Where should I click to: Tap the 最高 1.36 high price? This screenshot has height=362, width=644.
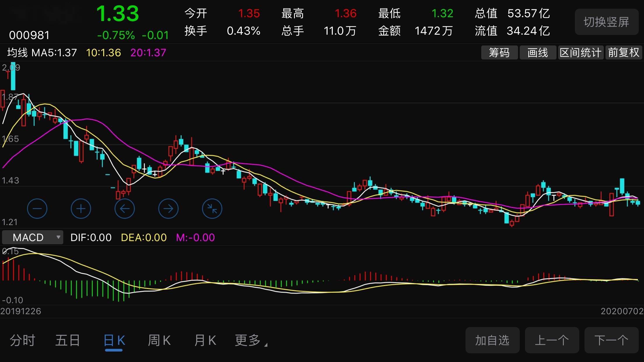click(x=319, y=13)
